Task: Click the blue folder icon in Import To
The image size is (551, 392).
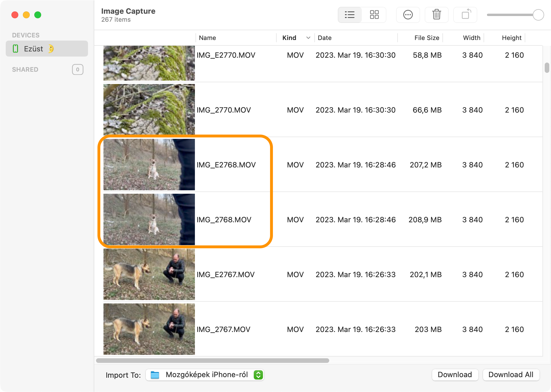Action: click(x=155, y=375)
